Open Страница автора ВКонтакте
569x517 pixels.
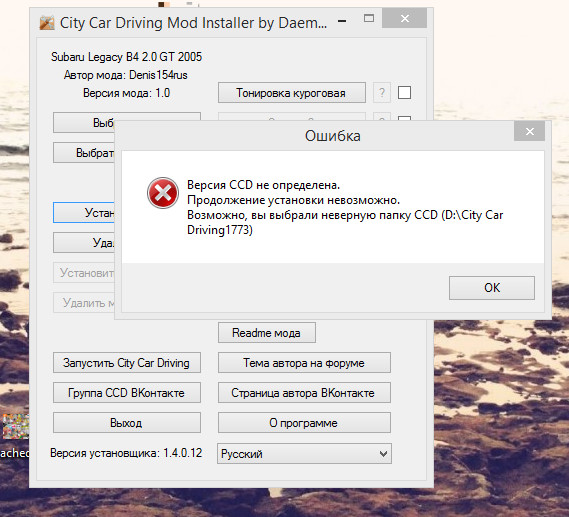click(304, 393)
